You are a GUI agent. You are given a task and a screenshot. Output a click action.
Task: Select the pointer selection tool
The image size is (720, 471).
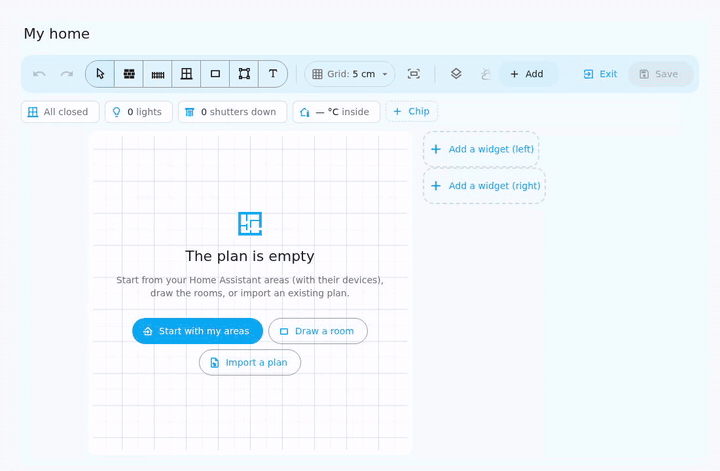[100, 74]
